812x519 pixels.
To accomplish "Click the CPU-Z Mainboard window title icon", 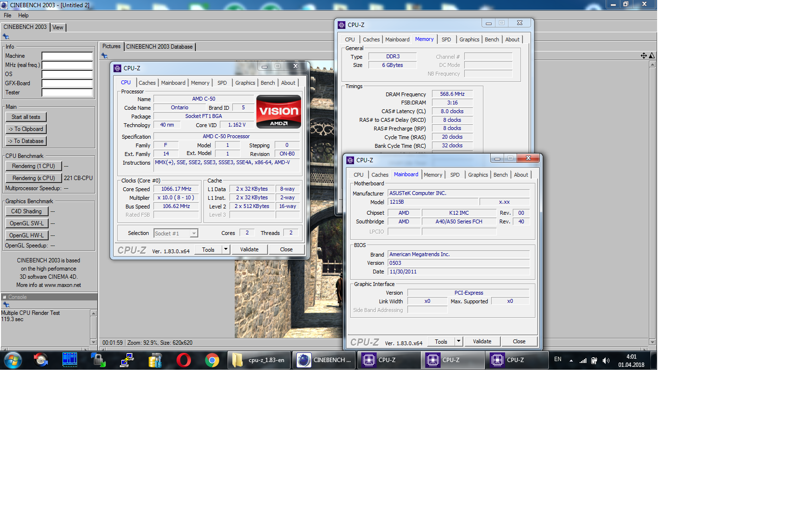I will click(350, 160).
